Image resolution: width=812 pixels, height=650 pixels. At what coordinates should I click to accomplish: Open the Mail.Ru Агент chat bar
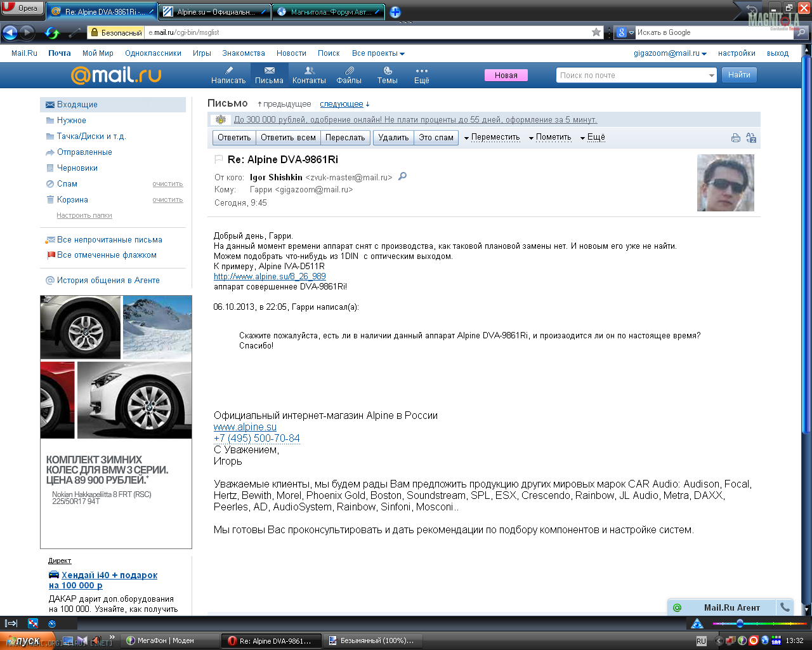723,607
